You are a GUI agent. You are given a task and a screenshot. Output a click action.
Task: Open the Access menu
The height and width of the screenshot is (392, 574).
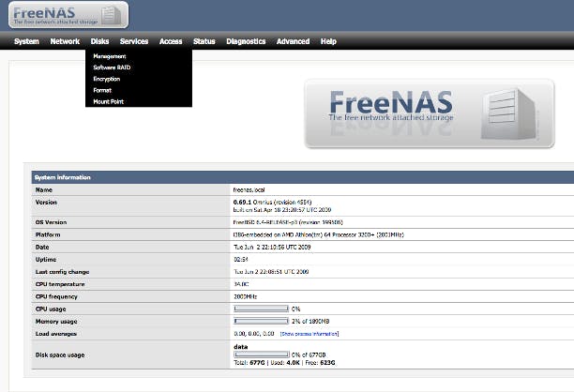click(171, 41)
